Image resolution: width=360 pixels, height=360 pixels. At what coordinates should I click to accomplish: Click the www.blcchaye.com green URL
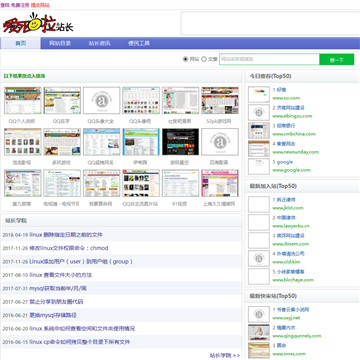293,280
